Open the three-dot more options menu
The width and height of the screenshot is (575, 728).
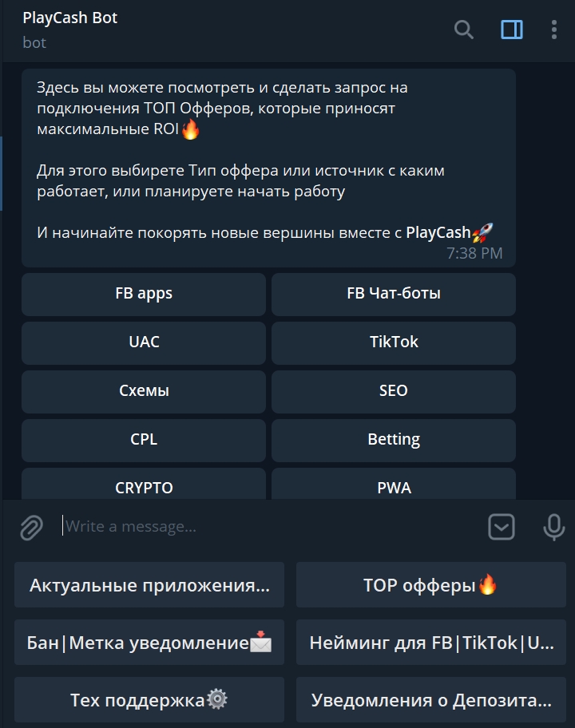coord(553,30)
